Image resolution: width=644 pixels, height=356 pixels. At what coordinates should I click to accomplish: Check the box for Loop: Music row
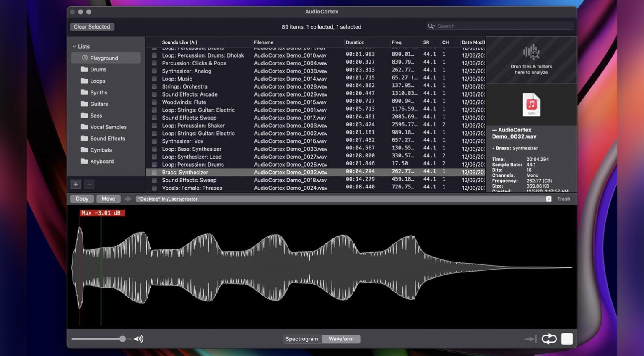click(x=154, y=79)
